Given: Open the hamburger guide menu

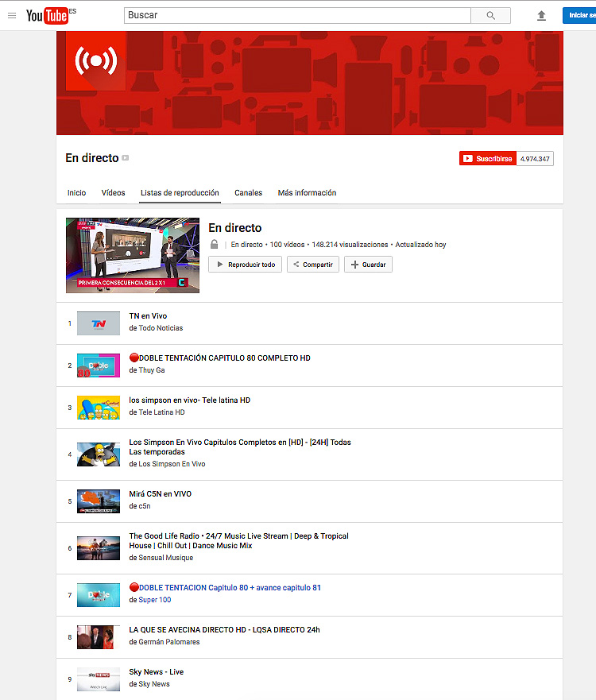Looking at the screenshot, I should [12, 16].
